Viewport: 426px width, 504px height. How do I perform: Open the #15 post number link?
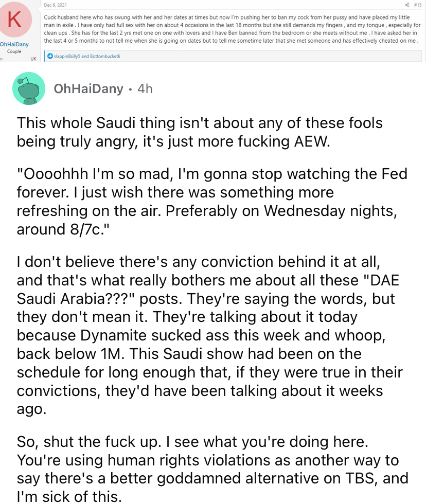(x=418, y=5)
